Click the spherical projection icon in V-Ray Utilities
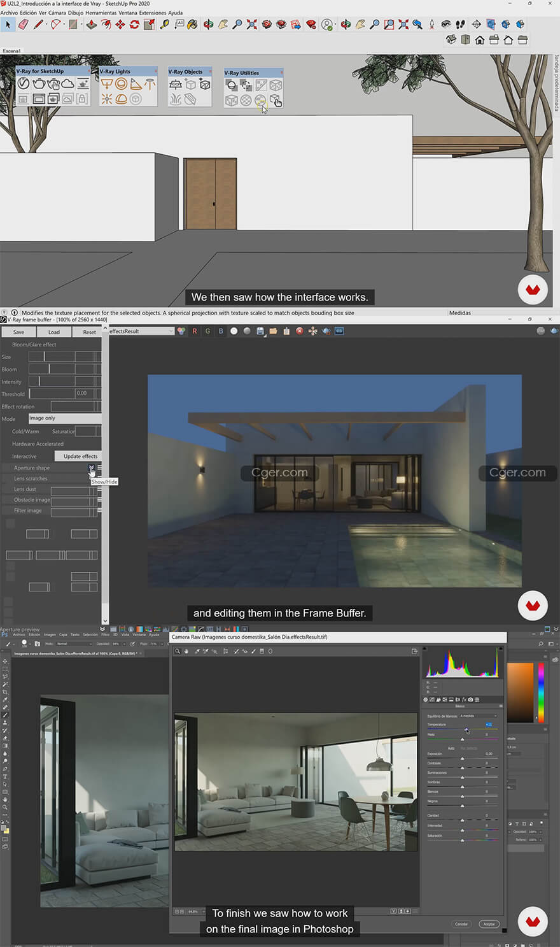This screenshot has height=947, width=560. pyautogui.click(x=260, y=101)
